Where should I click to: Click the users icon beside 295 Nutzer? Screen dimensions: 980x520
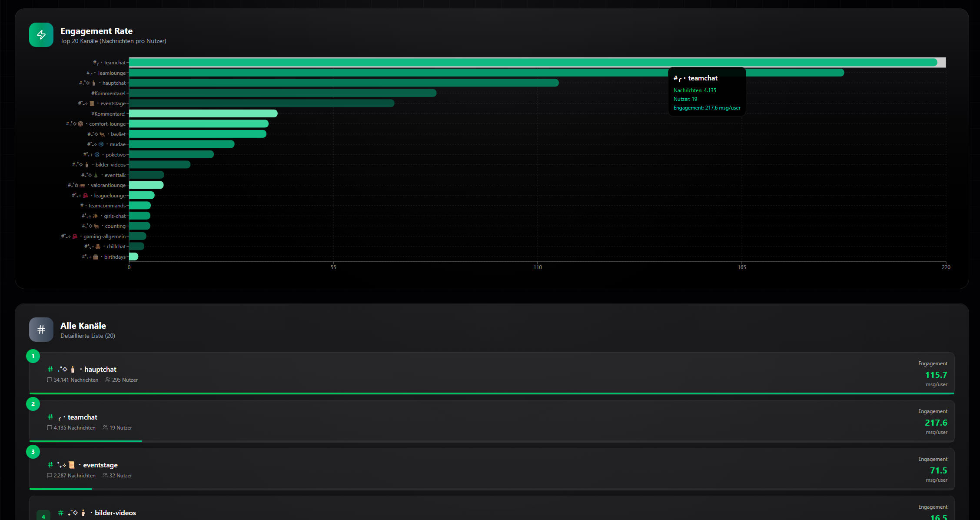coord(108,380)
